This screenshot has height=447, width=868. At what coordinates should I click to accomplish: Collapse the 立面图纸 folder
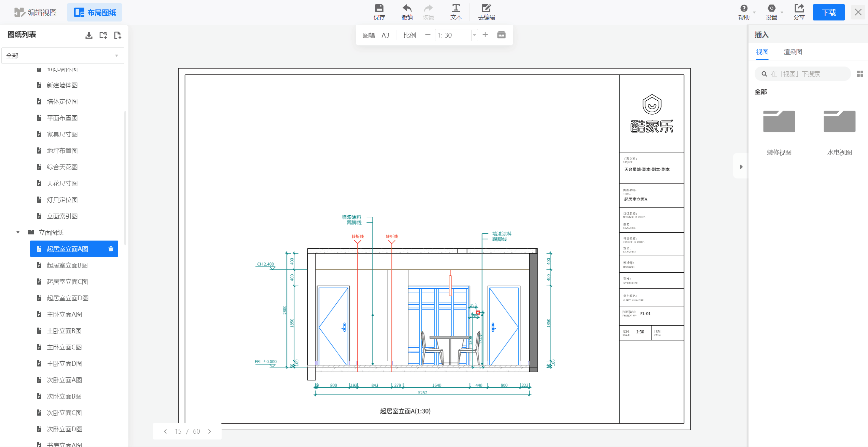pos(18,232)
